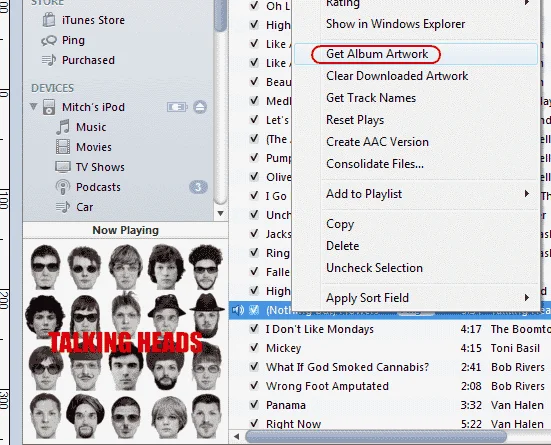Open the Add to Playlist submenu arrow

click(526, 194)
